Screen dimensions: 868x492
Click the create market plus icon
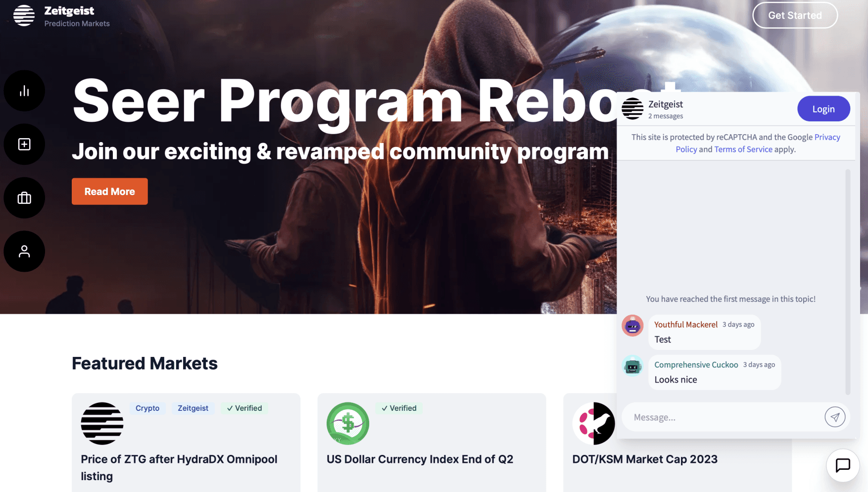[24, 144]
